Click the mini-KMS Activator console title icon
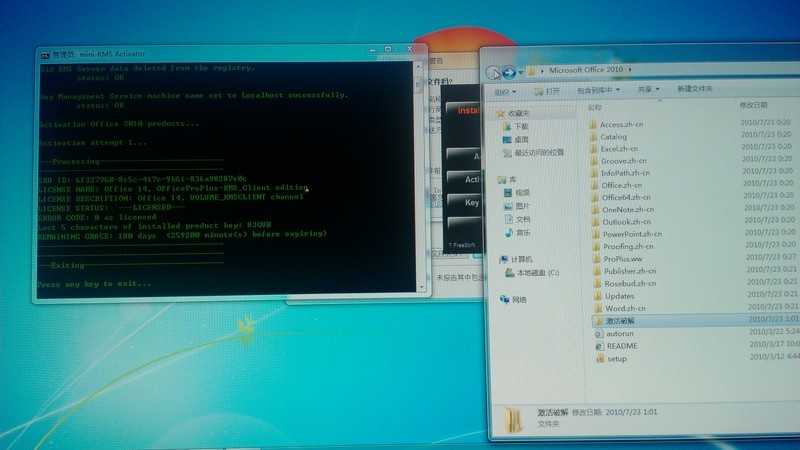 tap(45, 54)
